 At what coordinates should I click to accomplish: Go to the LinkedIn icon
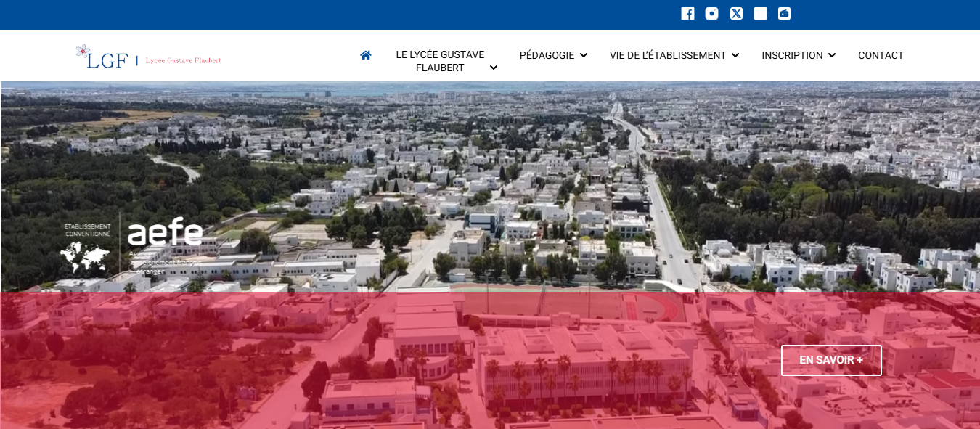pos(760,14)
